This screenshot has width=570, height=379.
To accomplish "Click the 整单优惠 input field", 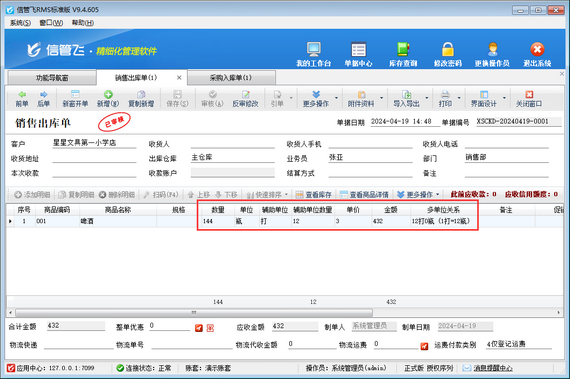I will click(169, 326).
